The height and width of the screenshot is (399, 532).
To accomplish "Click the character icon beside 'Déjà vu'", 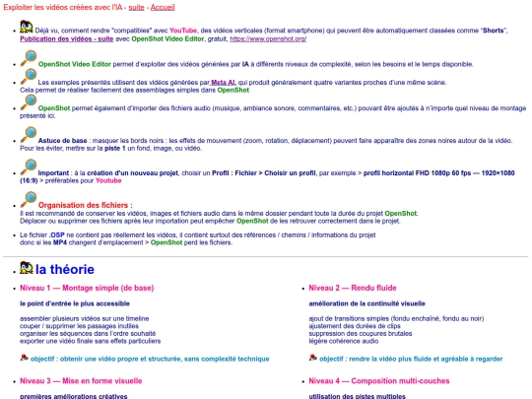I will click(x=27, y=27).
